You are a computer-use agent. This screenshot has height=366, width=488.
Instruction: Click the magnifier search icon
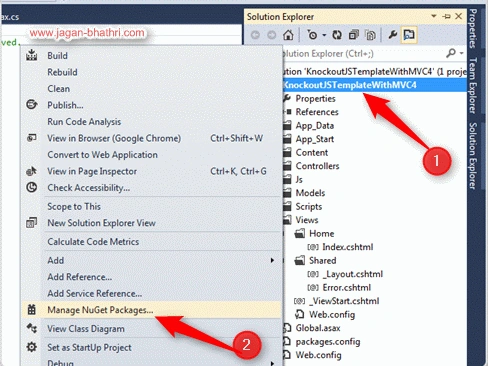[451, 53]
